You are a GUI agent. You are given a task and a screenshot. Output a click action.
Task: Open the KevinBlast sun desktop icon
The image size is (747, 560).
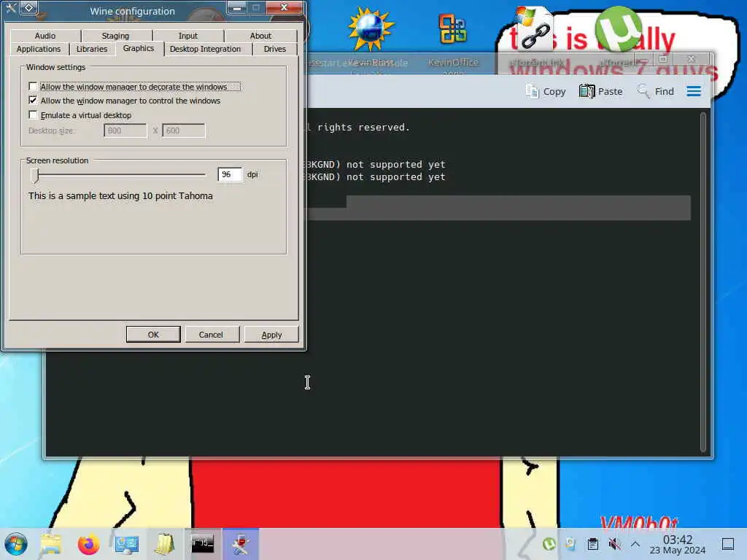371,29
